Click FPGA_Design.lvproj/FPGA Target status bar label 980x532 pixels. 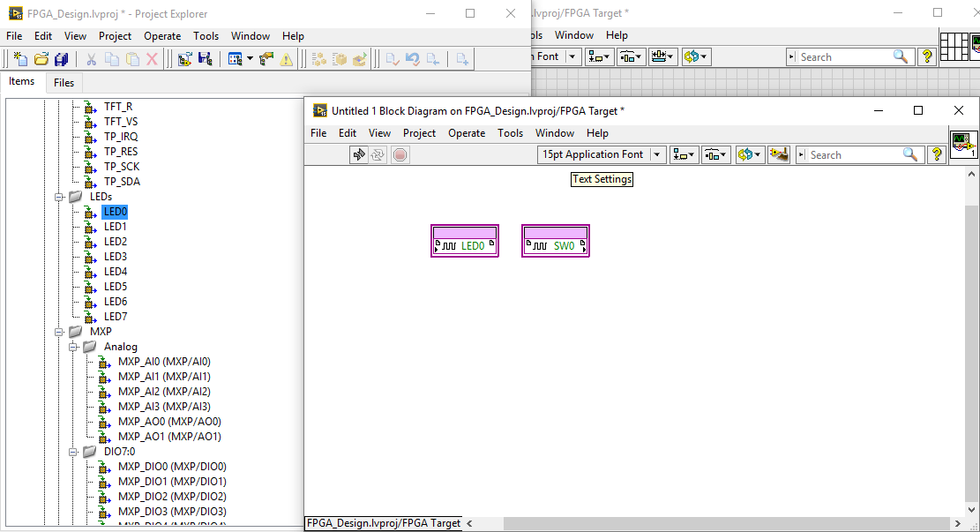pyautogui.click(x=384, y=523)
